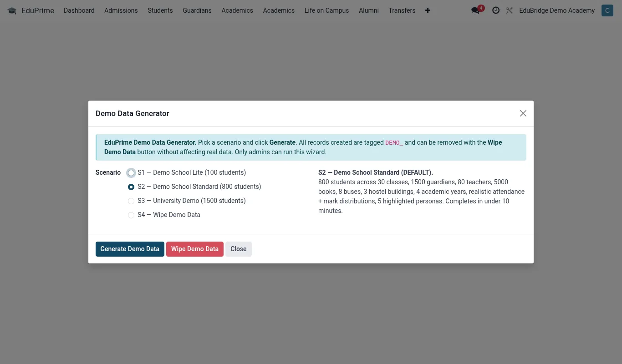Click the Generate Demo Data button
This screenshot has height=364, width=622.
130,249
